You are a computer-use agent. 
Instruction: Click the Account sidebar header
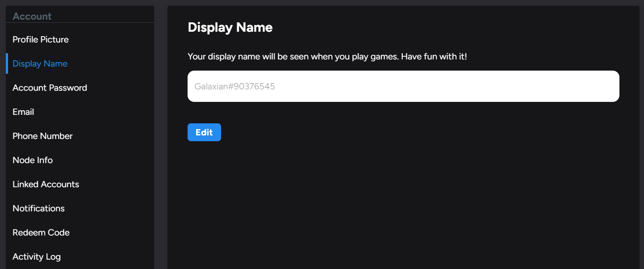(32, 17)
